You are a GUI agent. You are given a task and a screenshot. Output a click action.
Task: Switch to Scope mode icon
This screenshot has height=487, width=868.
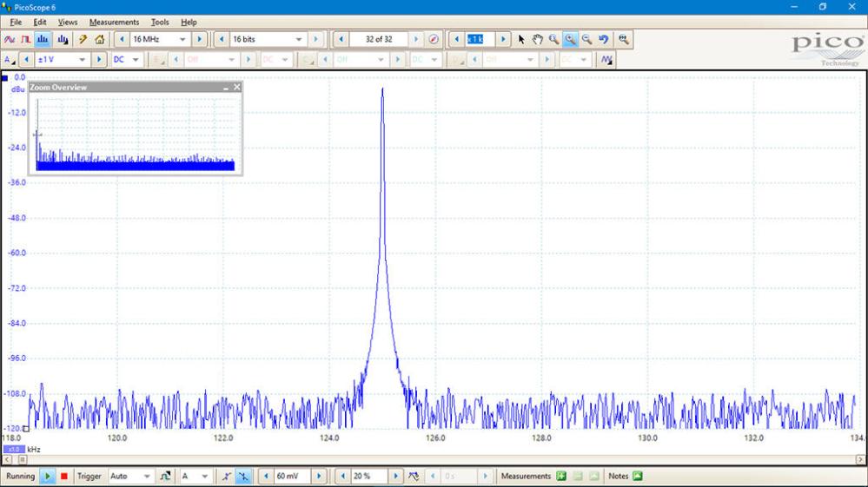click(x=10, y=39)
